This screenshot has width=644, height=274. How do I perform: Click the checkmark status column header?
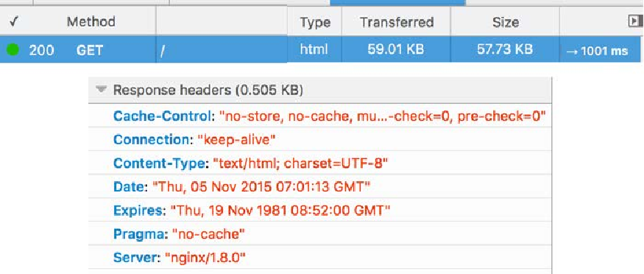pos(14,21)
